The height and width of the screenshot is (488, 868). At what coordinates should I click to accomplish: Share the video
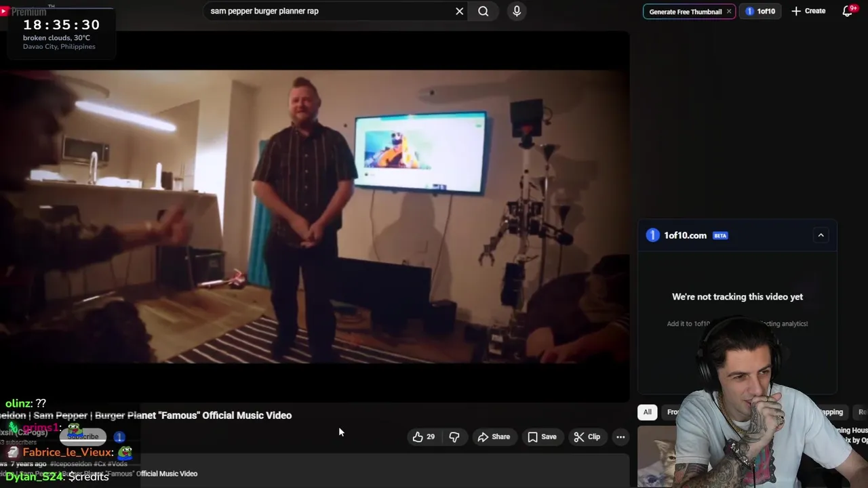494,437
